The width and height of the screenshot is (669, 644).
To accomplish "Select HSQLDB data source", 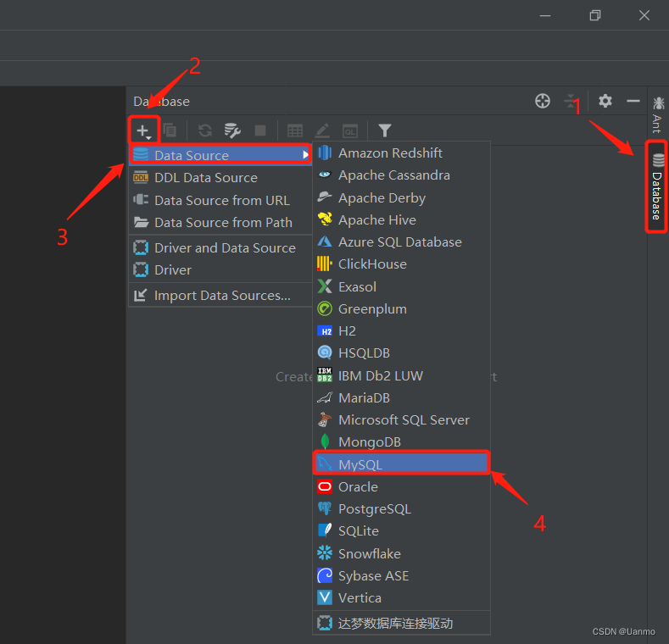I will (402, 353).
